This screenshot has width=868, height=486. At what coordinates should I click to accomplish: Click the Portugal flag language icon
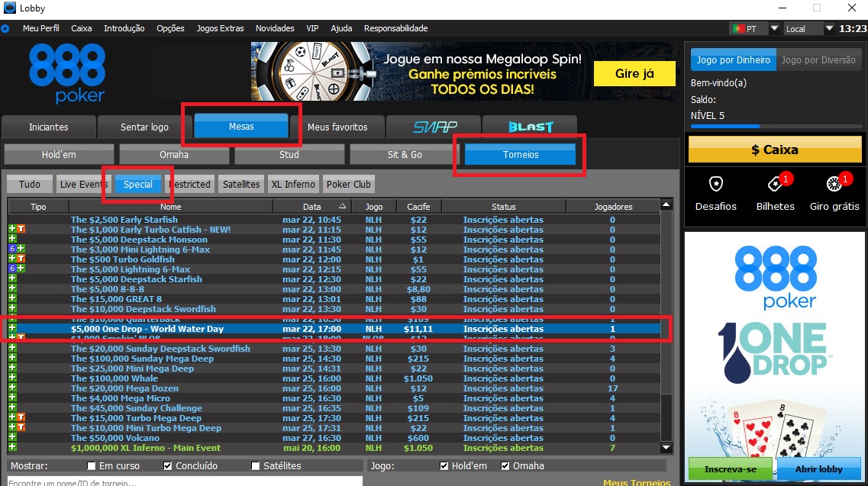click(738, 29)
